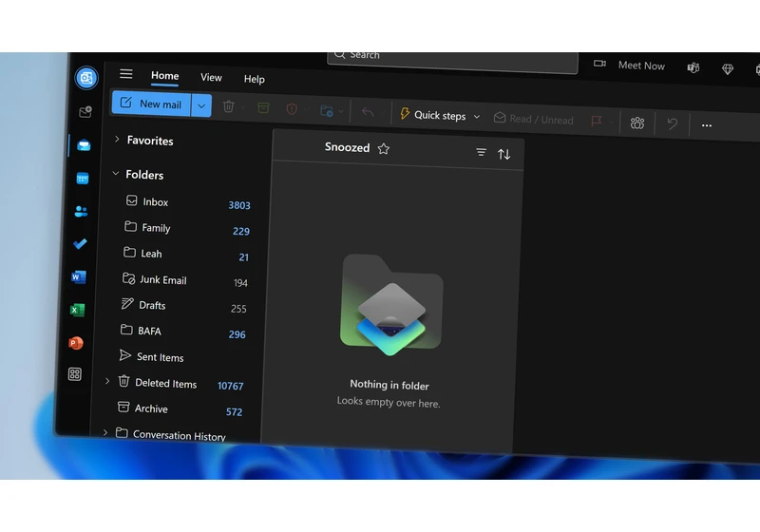This screenshot has height=532, width=760.
Task: Expand the Favorites section
Action: [117, 139]
